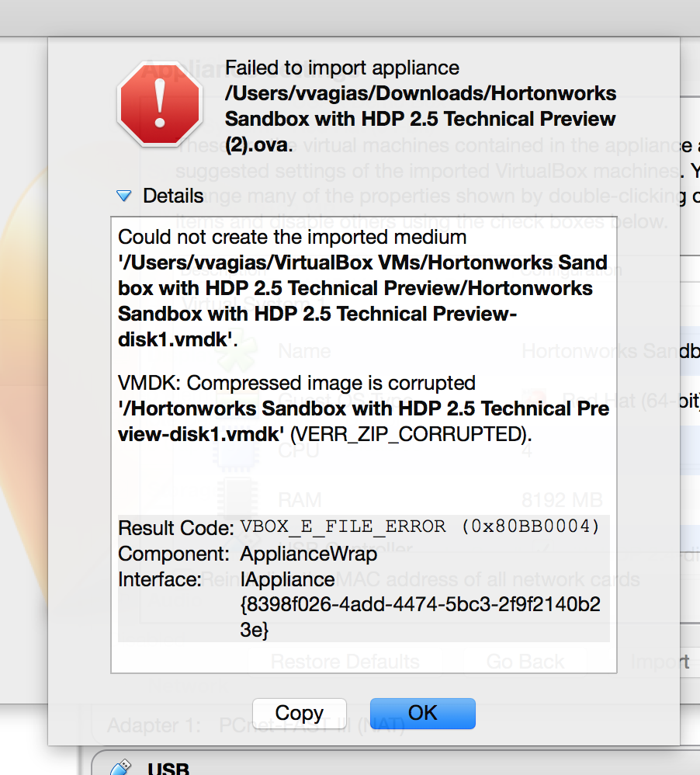The width and height of the screenshot is (700, 775).
Task: Click the Copy button
Action: [x=299, y=713]
